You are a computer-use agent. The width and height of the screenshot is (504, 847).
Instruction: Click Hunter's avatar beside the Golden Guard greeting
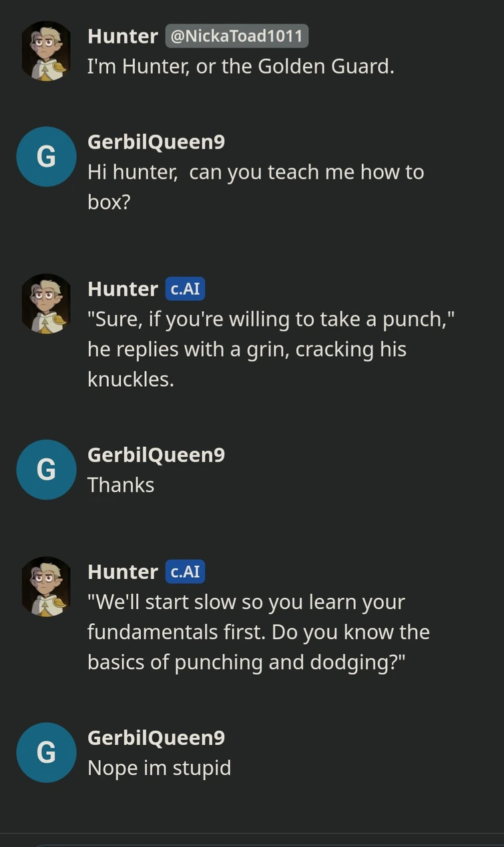(x=46, y=51)
